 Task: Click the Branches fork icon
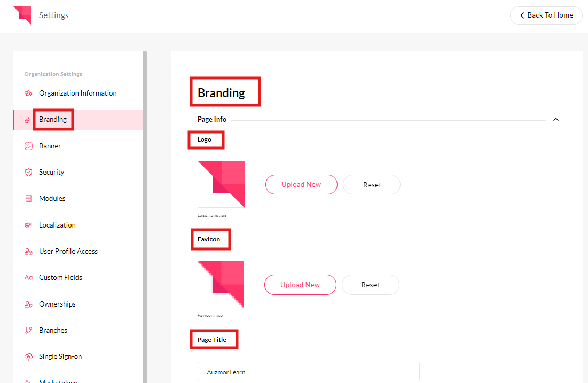[x=28, y=331]
